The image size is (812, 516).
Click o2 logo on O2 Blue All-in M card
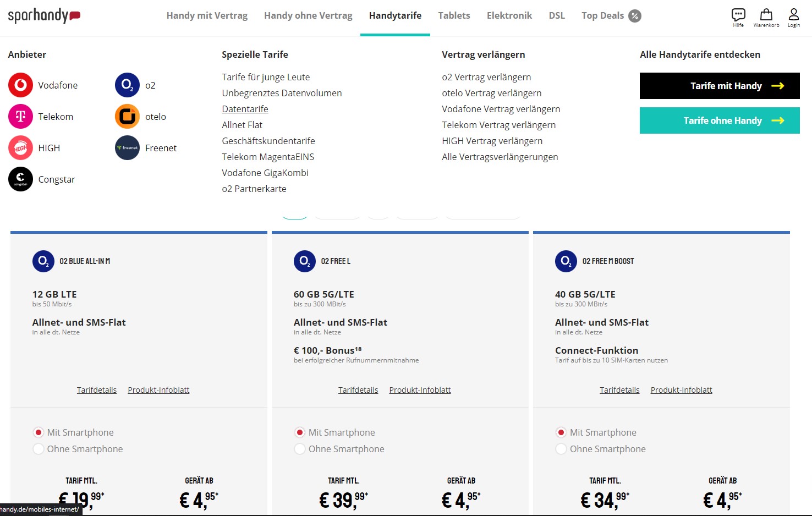43,261
